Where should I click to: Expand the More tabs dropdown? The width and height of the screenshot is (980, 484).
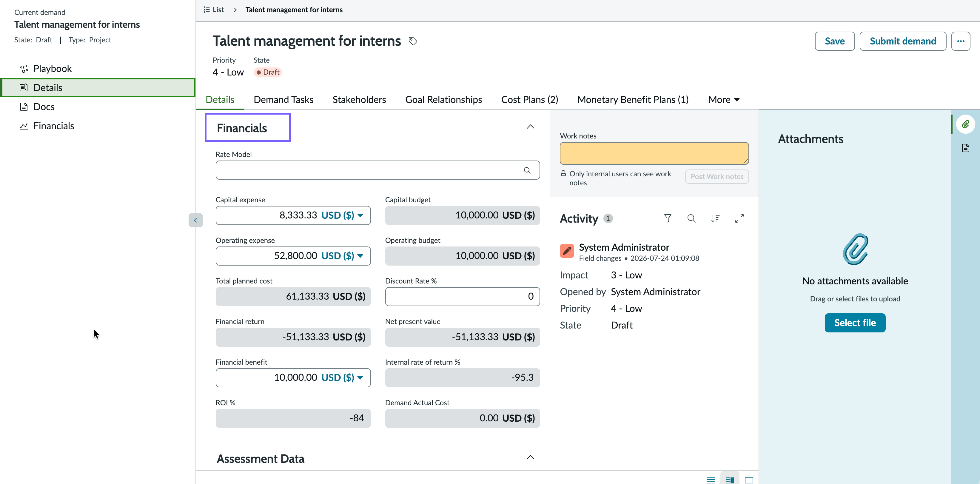[724, 100]
